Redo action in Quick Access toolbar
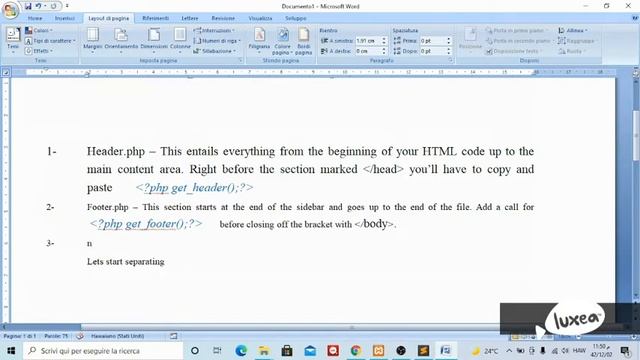 click(x=53, y=6)
